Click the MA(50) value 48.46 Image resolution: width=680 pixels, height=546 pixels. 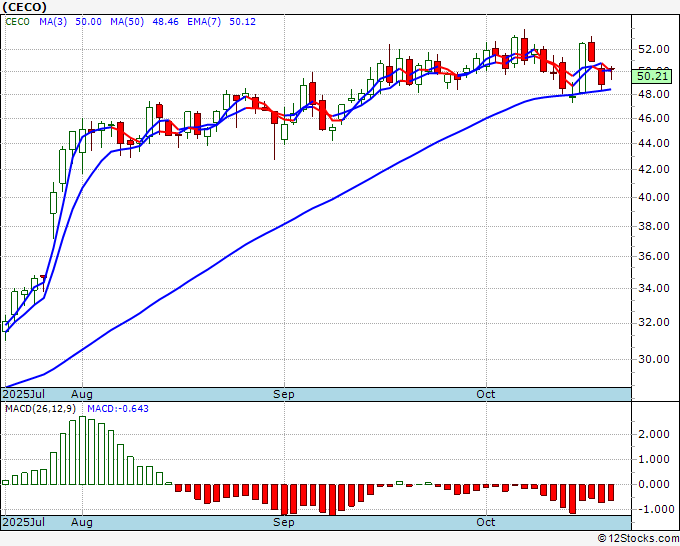coord(165,22)
